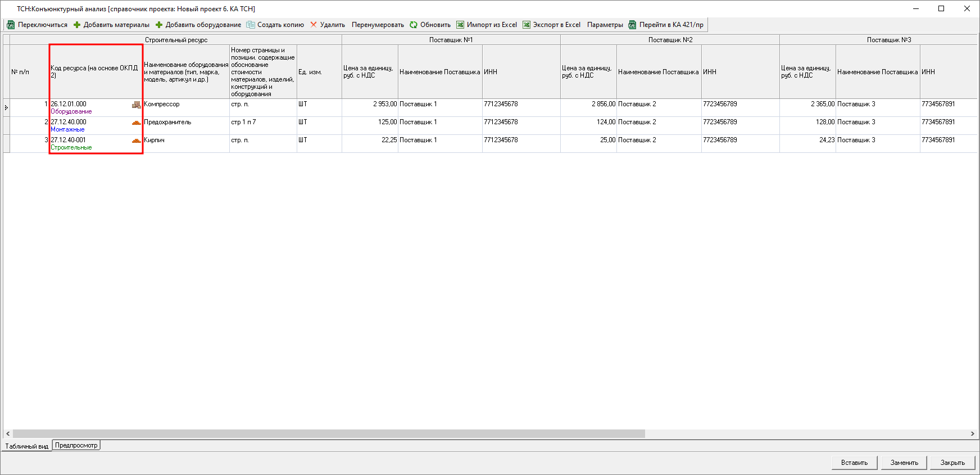
Task: Click the Закрыть button at bottom
Action: tap(952, 463)
